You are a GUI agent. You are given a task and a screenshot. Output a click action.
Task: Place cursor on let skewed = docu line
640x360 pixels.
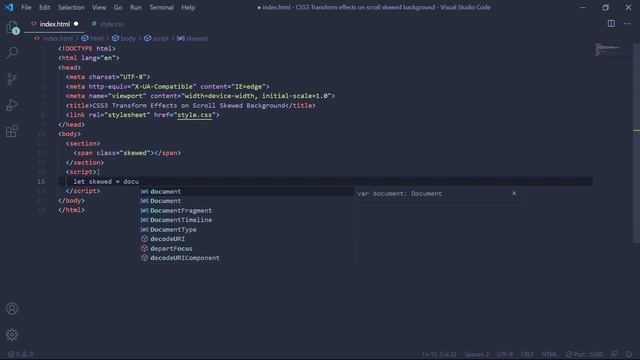tap(106, 182)
